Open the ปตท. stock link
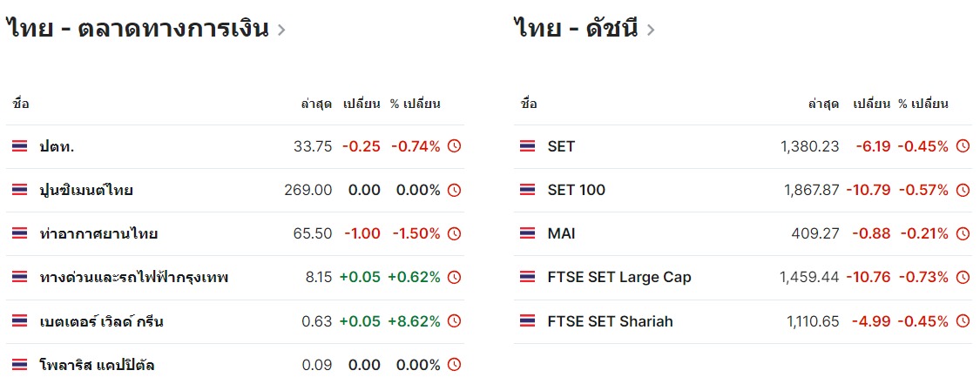This screenshot has width=980, height=384. (x=57, y=146)
